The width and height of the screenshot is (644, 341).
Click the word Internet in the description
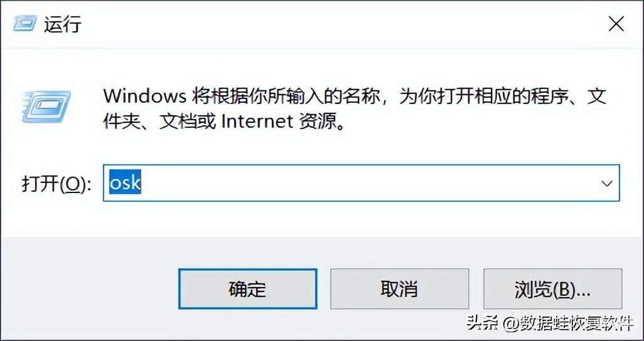(257, 122)
